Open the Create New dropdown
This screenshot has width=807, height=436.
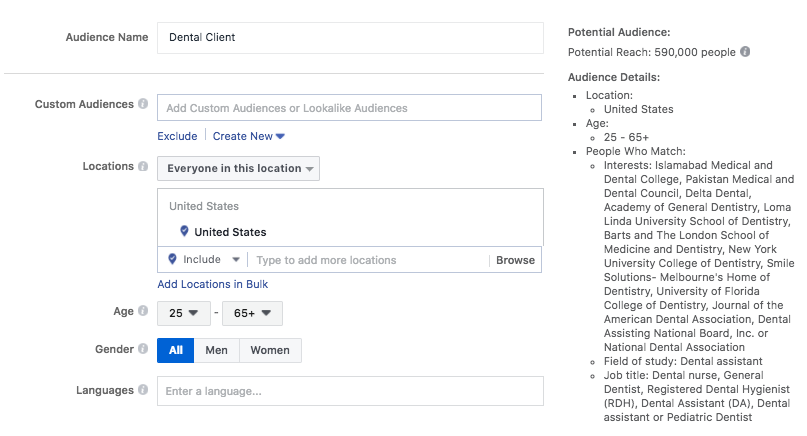(x=249, y=136)
